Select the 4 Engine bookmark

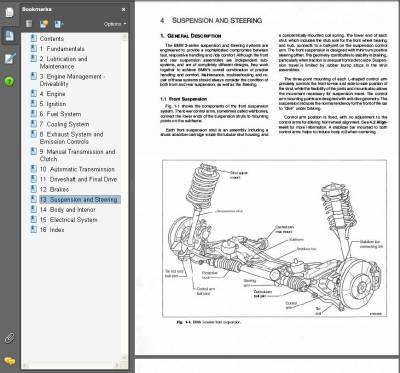point(52,94)
